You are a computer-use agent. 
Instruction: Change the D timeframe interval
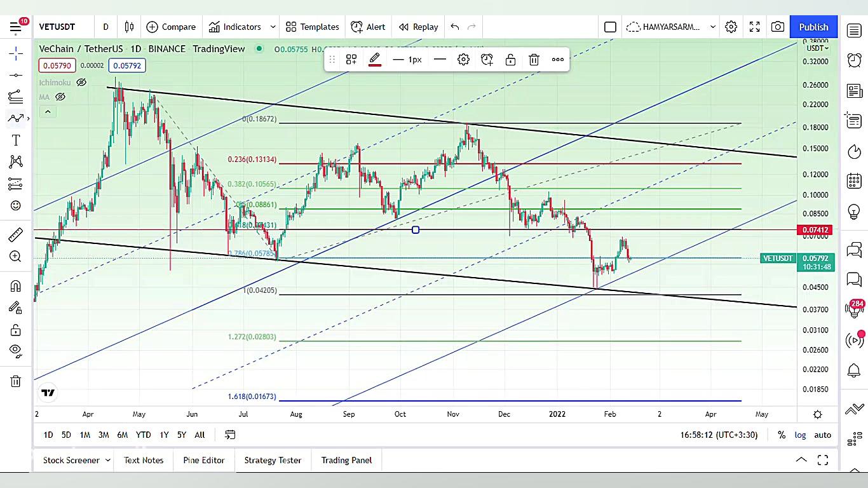[x=105, y=27]
